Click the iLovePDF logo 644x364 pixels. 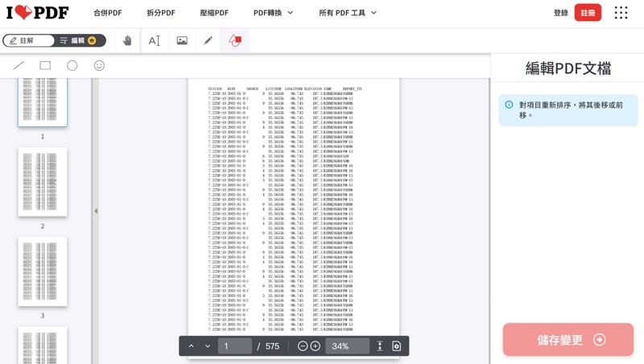point(37,13)
